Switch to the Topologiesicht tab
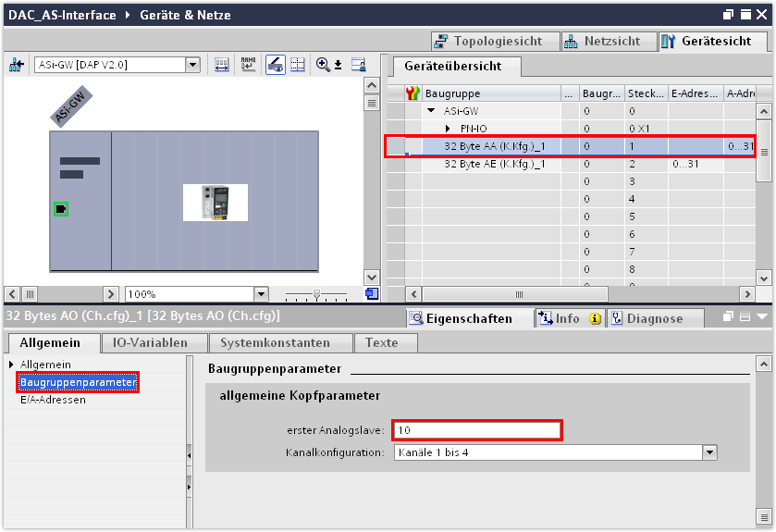The width and height of the screenshot is (776, 532). [x=499, y=42]
